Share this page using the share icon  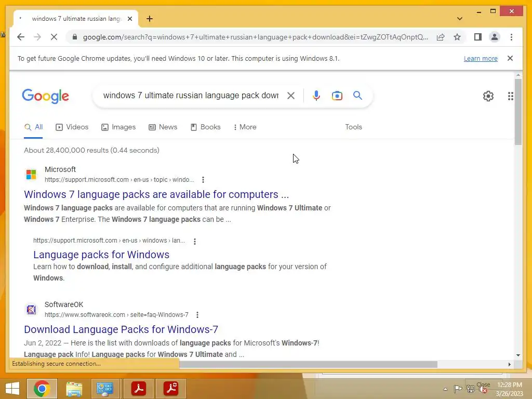pos(441,37)
